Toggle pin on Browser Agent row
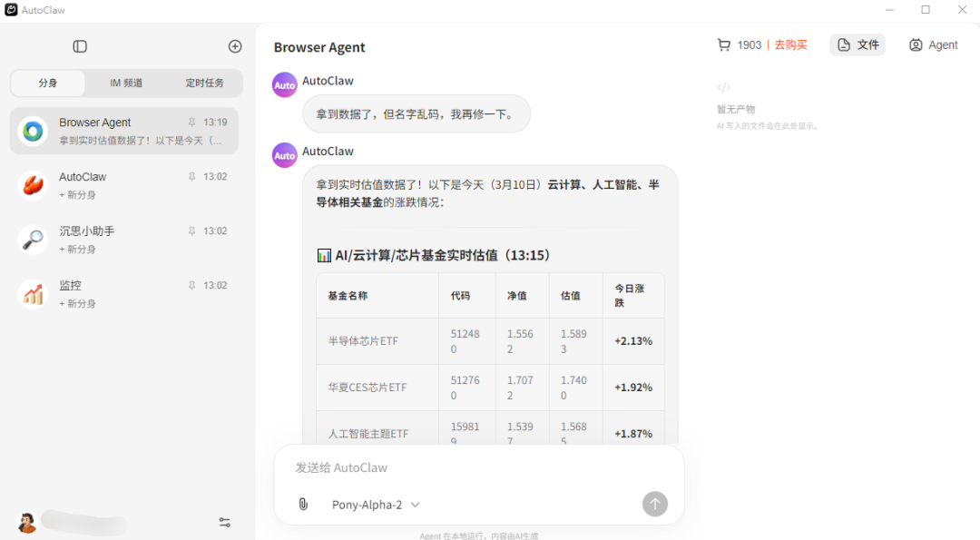 click(191, 123)
